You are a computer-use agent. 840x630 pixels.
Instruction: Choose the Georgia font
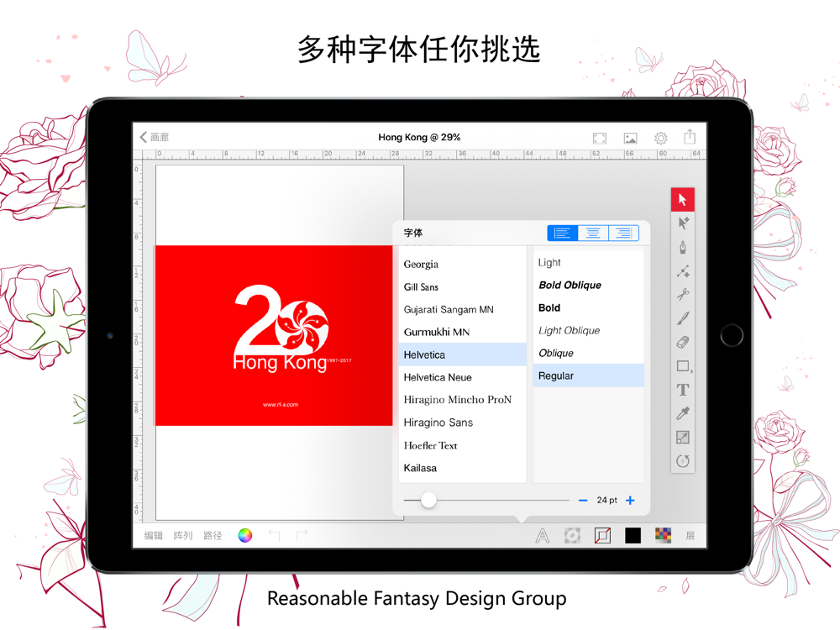(463, 264)
